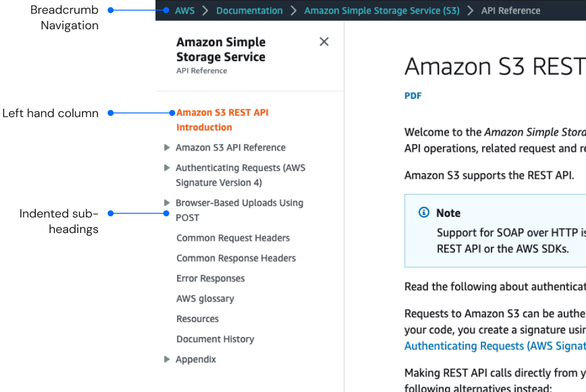Close the sidebar navigation panel
The image size is (586, 392).
(x=324, y=41)
